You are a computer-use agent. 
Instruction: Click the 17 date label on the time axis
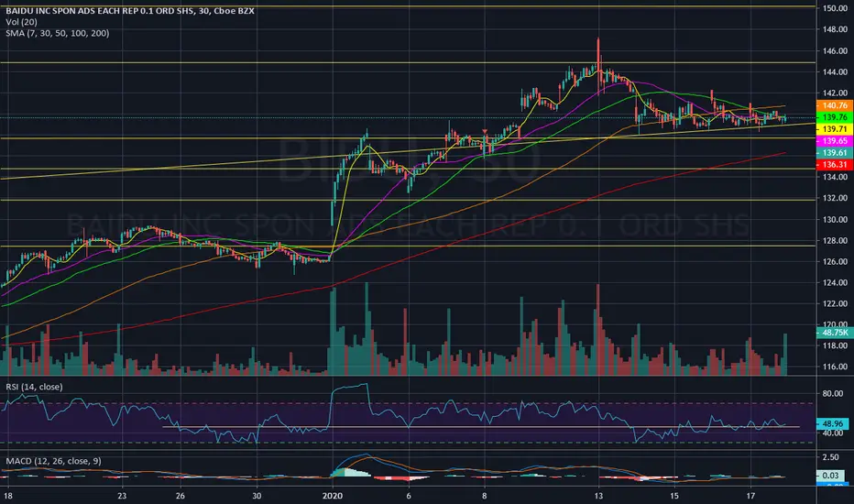[750, 496]
